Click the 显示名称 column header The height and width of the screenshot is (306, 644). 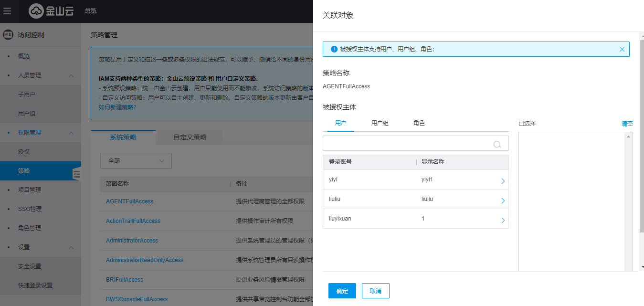(433, 162)
